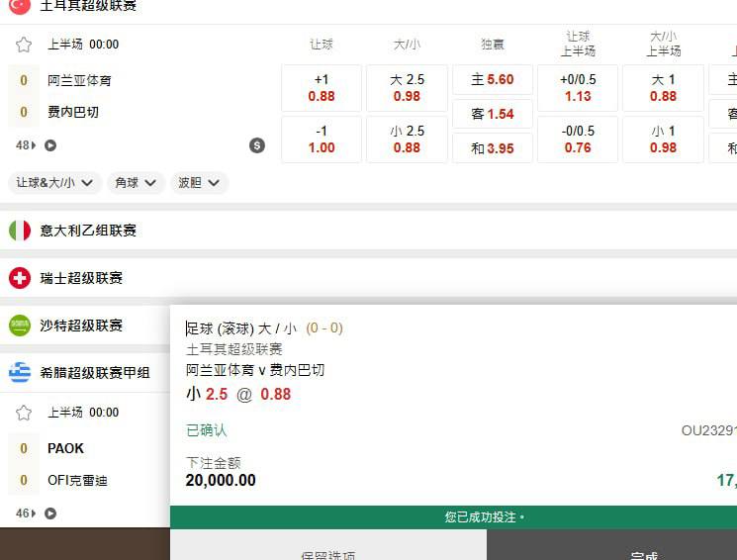Click the Switzerland flag league icon

point(20,278)
